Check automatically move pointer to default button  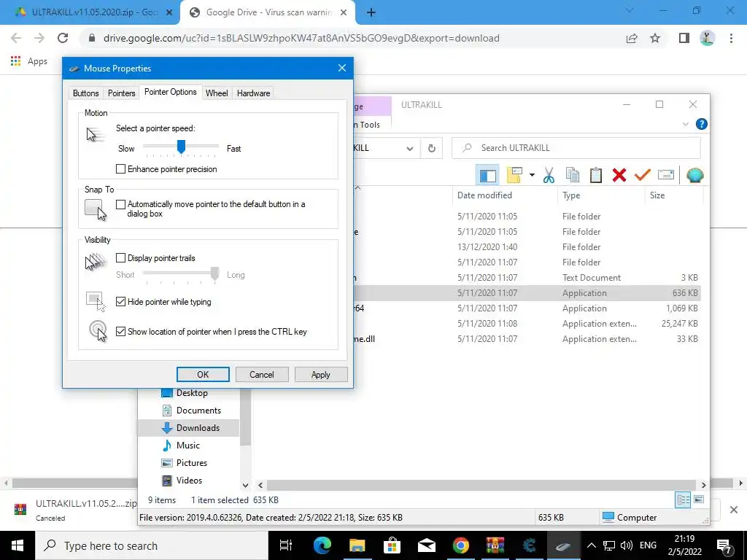(120, 204)
